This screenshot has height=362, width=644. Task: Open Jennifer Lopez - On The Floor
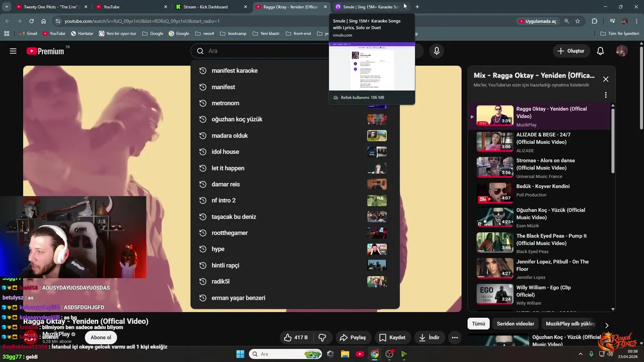[x=539, y=269]
